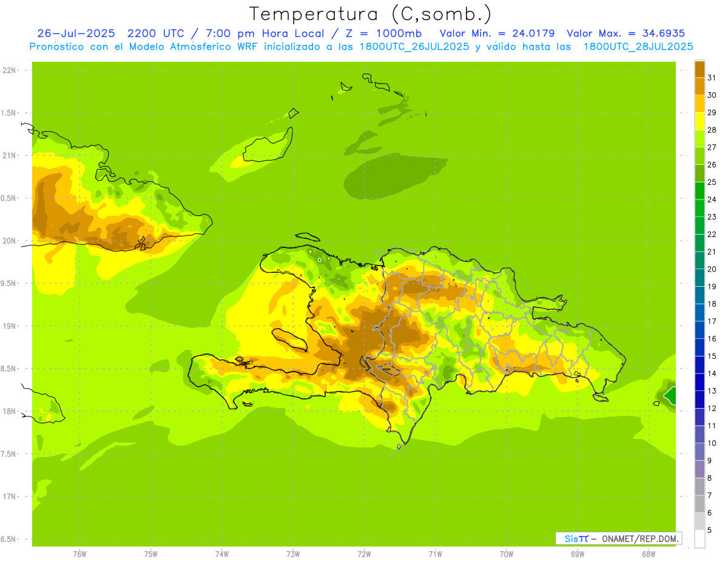Pick the green swatch between 24 and 25

[699, 191]
